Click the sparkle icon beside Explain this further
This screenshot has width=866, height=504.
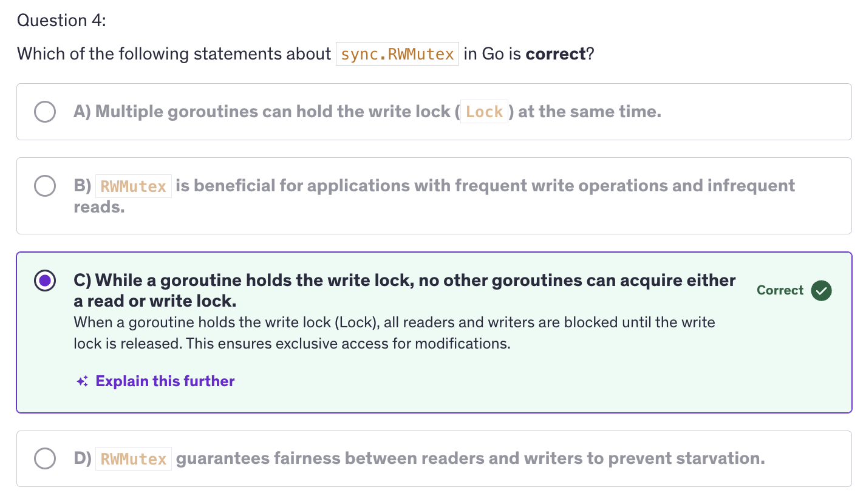83,381
